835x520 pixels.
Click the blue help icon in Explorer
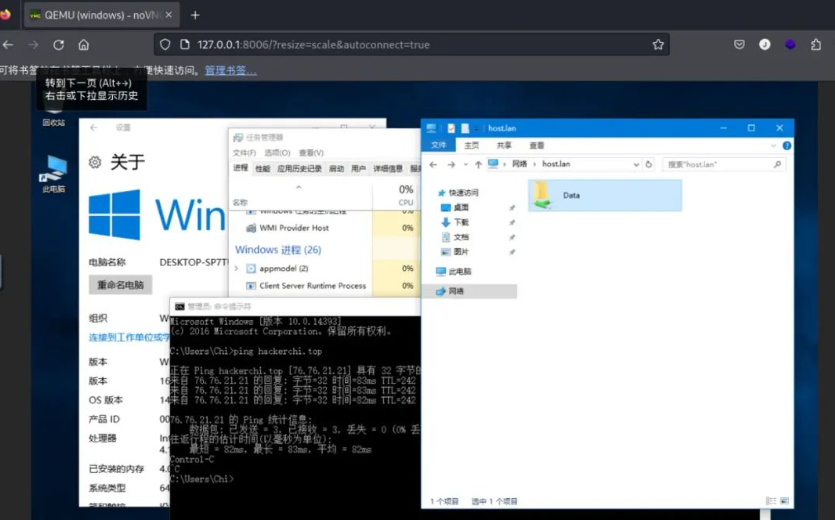click(785, 146)
